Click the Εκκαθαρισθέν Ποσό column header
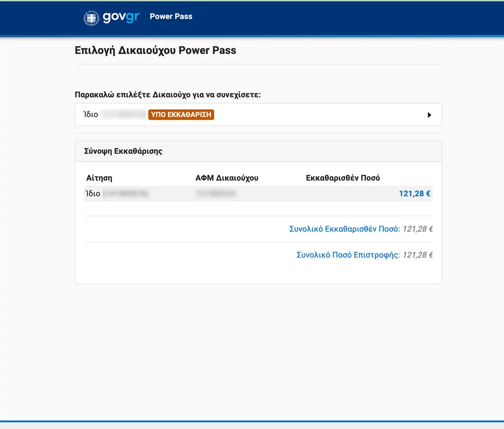Screen dimensions: 504x429 343,178
